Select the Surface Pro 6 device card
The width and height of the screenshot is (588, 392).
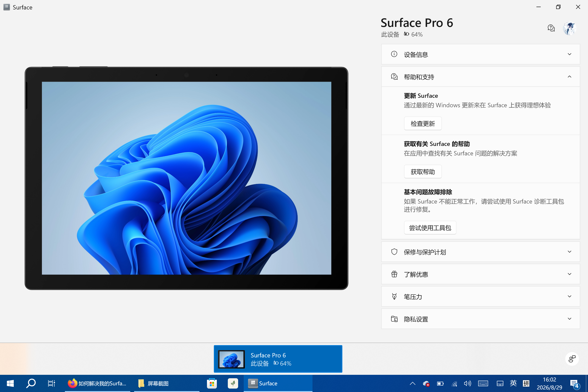pos(278,359)
